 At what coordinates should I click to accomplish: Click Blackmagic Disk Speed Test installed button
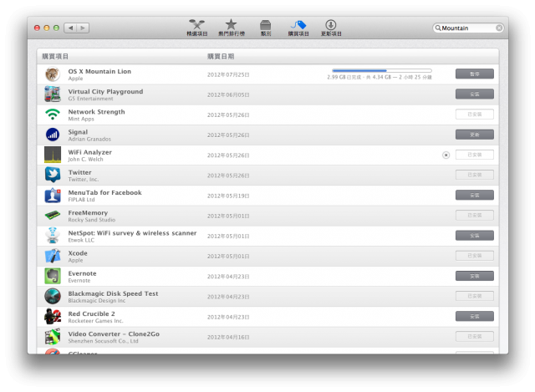click(x=474, y=296)
